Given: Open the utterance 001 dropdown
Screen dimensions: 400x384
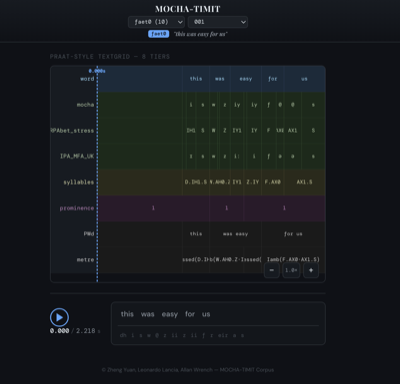Looking at the screenshot, I should pyautogui.click(x=218, y=22).
